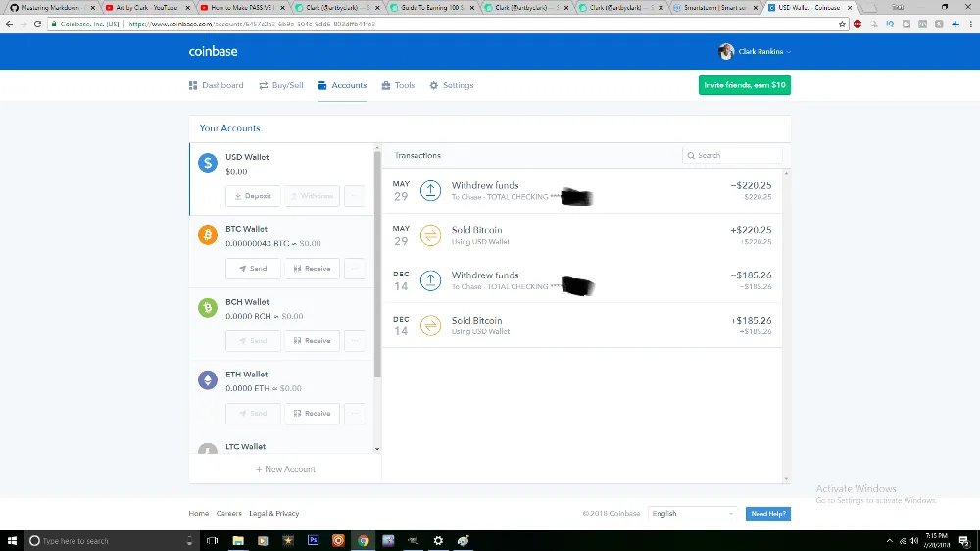Open the Buy/Sell navigation tab
The width and height of the screenshot is (980, 551).
click(281, 85)
